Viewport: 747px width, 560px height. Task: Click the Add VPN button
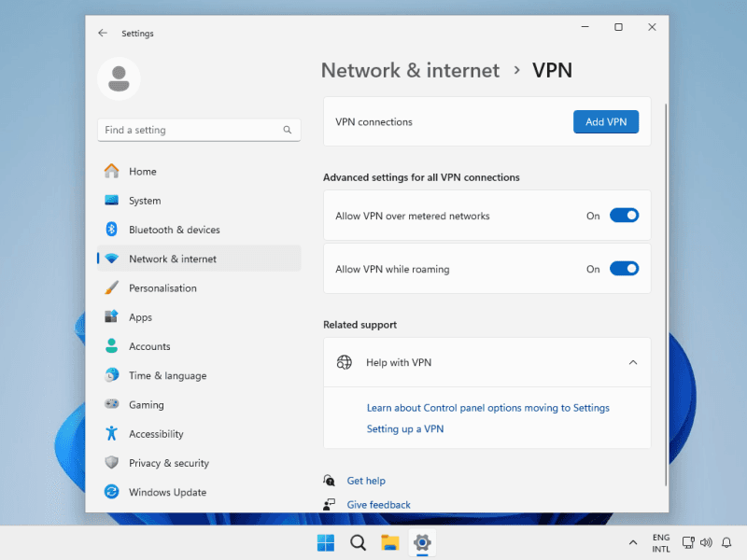pyautogui.click(x=605, y=122)
